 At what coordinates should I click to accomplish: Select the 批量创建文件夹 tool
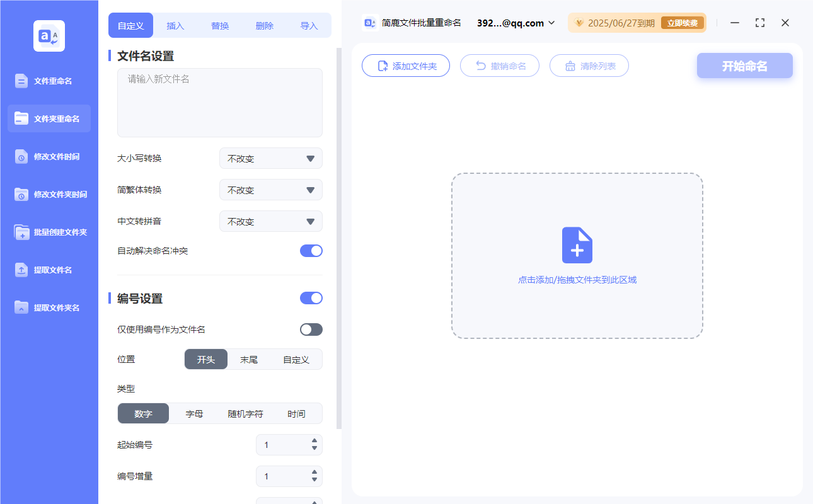(x=49, y=232)
